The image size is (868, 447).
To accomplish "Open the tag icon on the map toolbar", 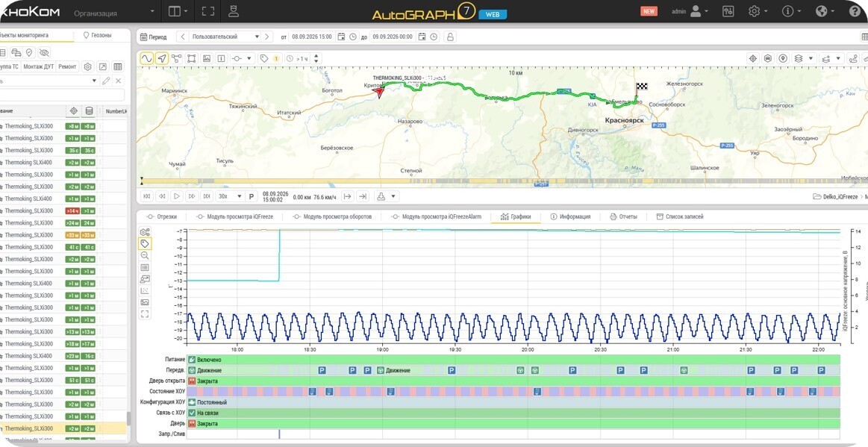I will click(264, 58).
